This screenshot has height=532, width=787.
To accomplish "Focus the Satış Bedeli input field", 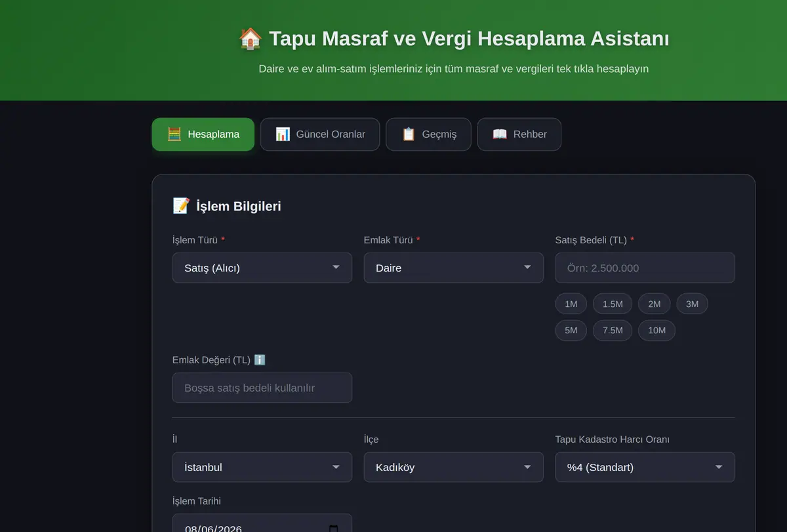I will coord(645,268).
